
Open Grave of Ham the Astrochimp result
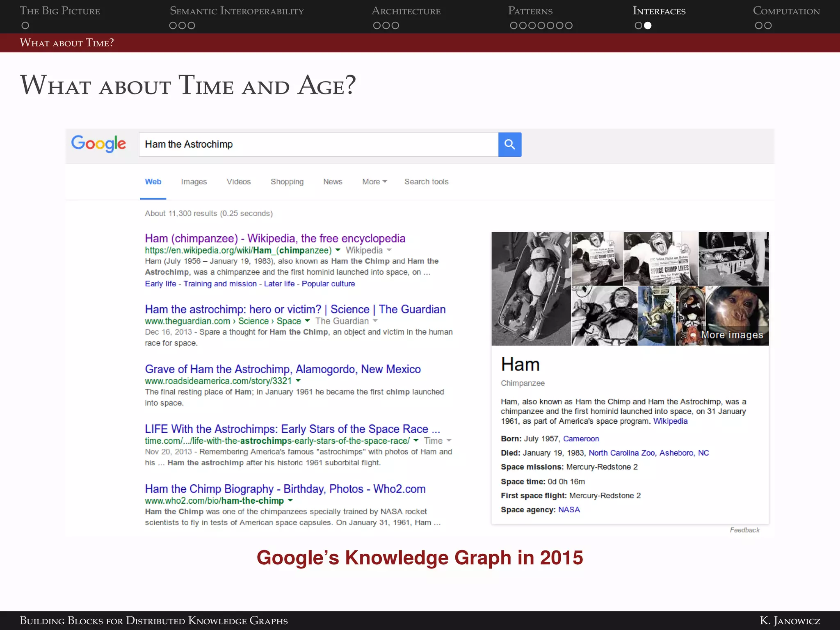283,369
